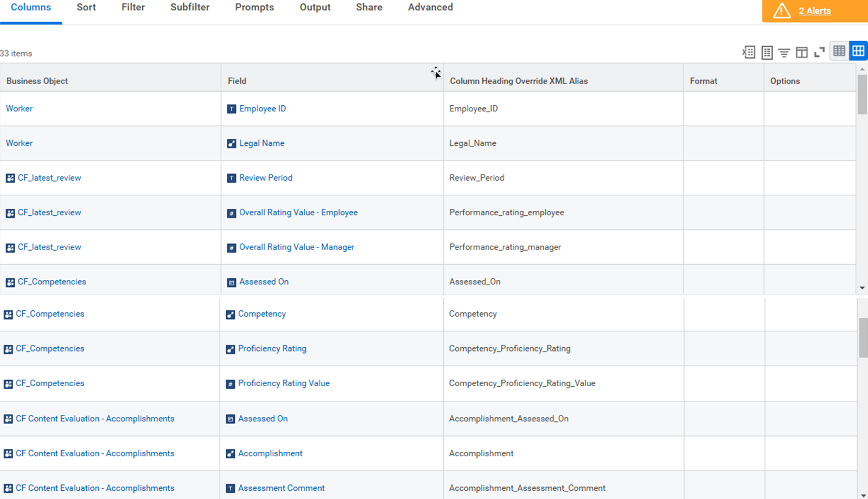Click text icon beside Assessment Comment
The width and height of the screenshot is (868, 499).
point(231,489)
